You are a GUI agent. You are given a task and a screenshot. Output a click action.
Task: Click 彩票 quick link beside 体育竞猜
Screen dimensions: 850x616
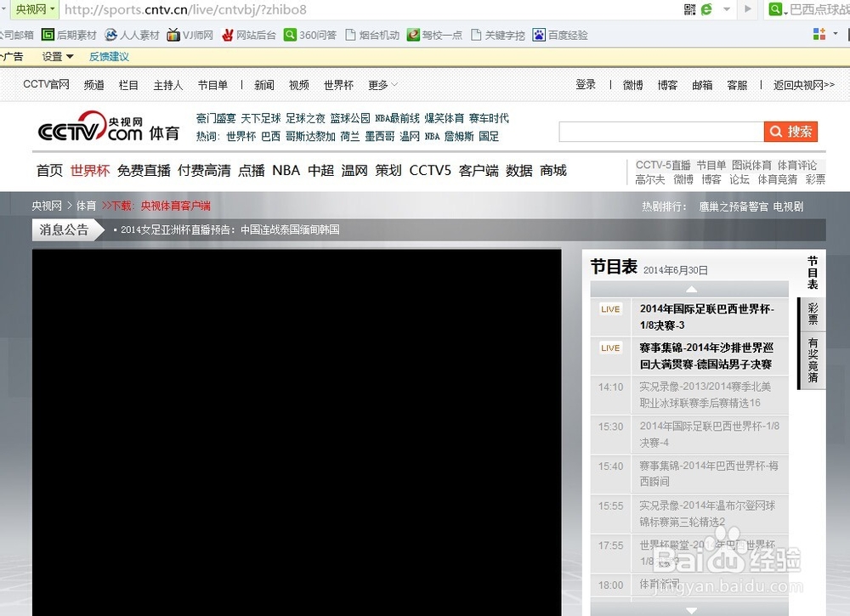pos(815,179)
